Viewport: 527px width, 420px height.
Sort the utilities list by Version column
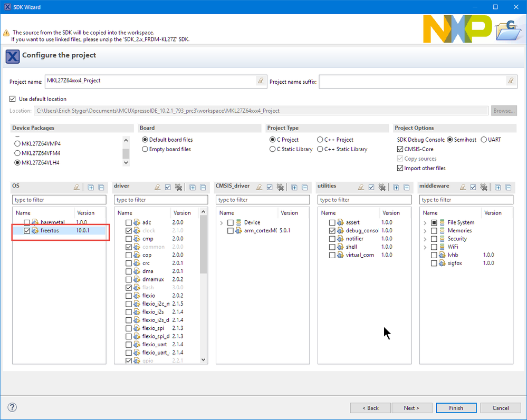[x=395, y=213]
